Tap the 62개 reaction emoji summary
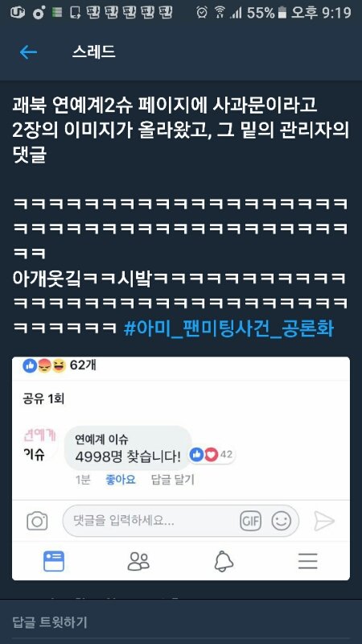 pos(60,365)
